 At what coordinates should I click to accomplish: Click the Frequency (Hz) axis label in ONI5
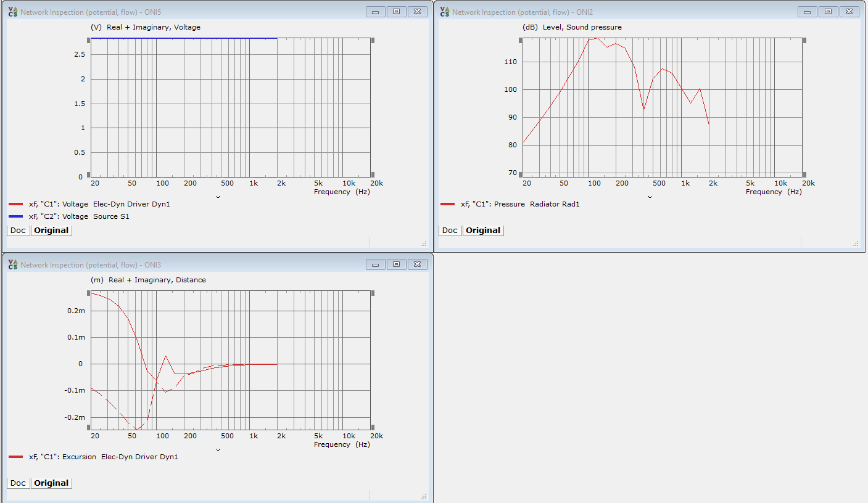pyautogui.click(x=342, y=192)
